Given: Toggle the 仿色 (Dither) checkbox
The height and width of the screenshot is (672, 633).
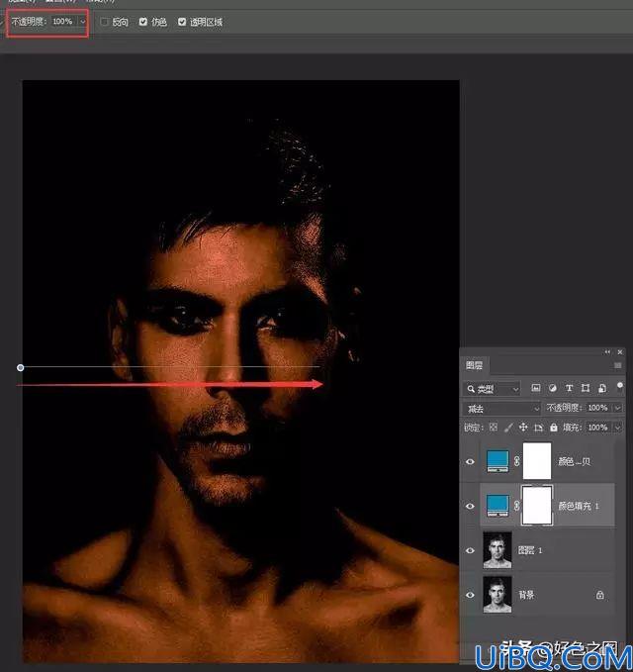Looking at the screenshot, I should pos(143,22).
